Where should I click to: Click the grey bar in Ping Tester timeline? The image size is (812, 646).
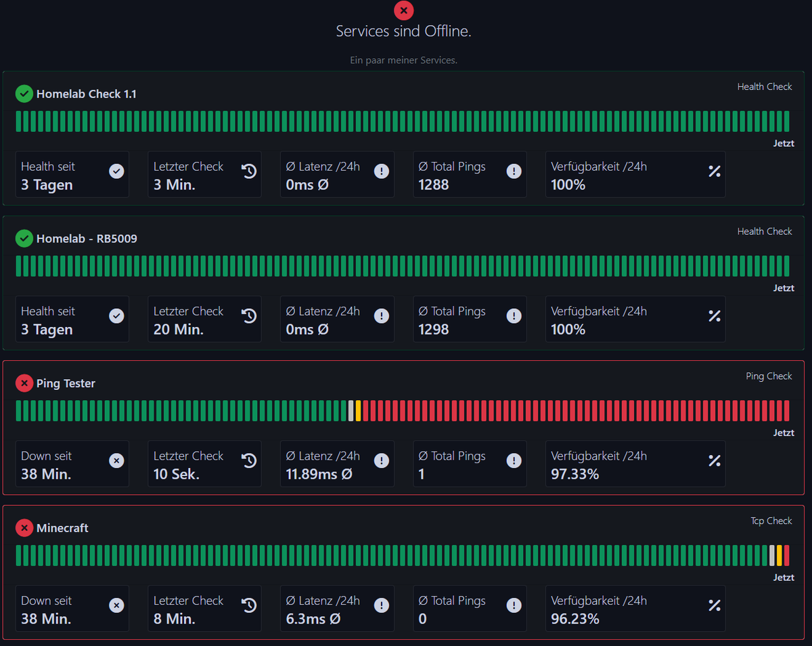pos(351,410)
